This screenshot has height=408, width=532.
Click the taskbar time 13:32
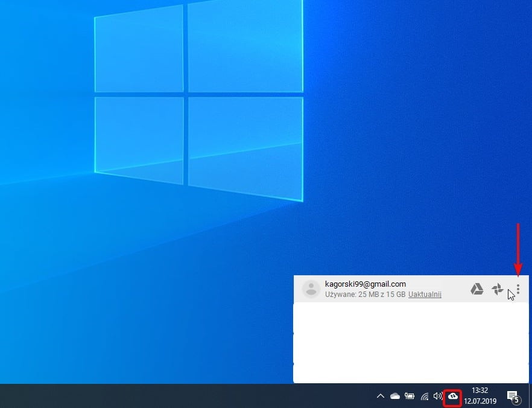pyautogui.click(x=480, y=390)
